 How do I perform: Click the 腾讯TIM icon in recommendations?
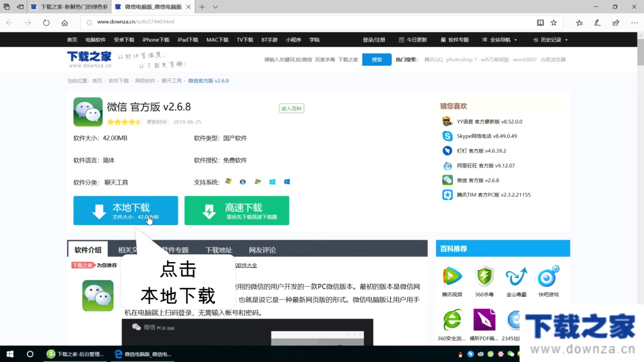pos(447,195)
